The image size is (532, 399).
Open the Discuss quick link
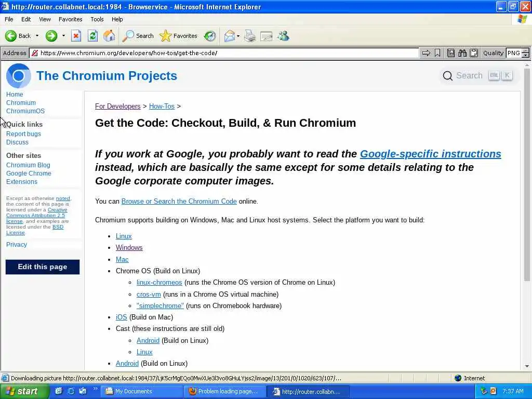coord(17,142)
